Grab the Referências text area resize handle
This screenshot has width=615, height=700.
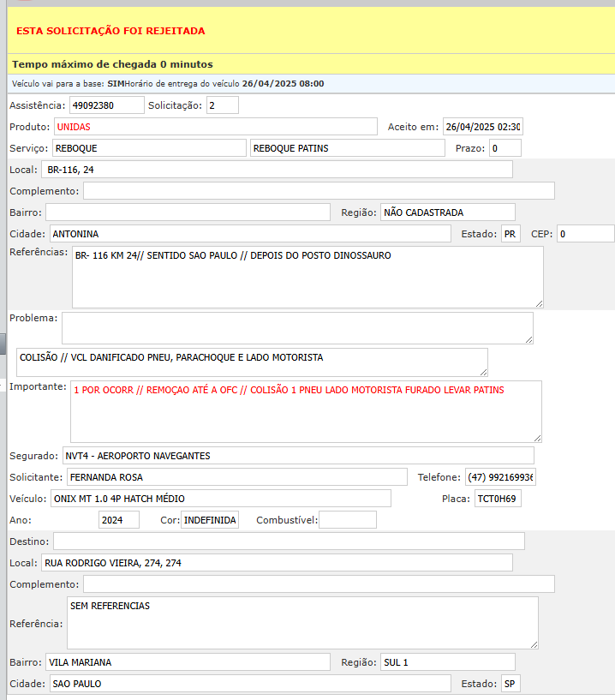[539, 304]
